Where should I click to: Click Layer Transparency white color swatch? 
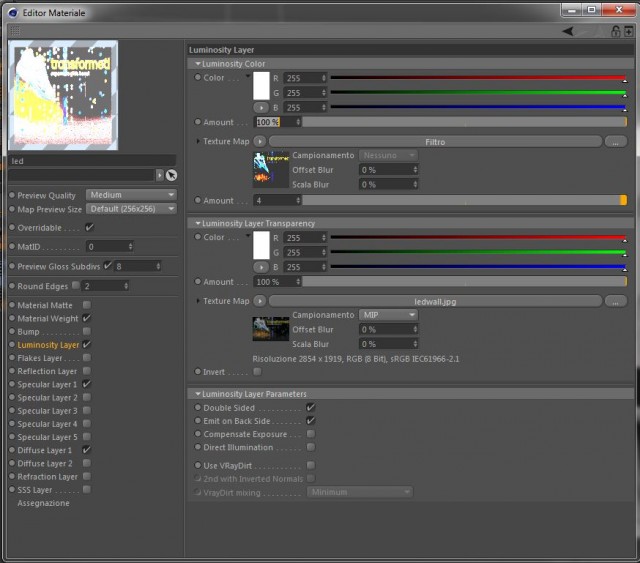coord(261,245)
